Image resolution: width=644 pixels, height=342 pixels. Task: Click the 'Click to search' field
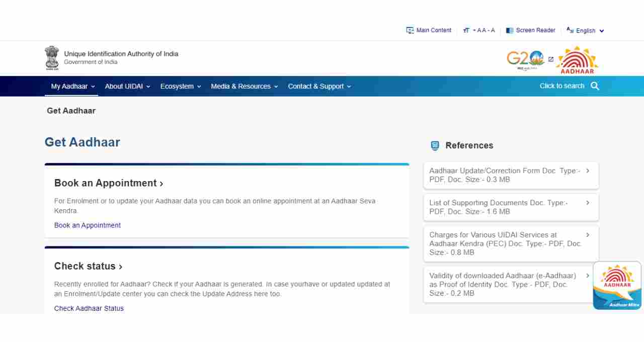pos(562,86)
